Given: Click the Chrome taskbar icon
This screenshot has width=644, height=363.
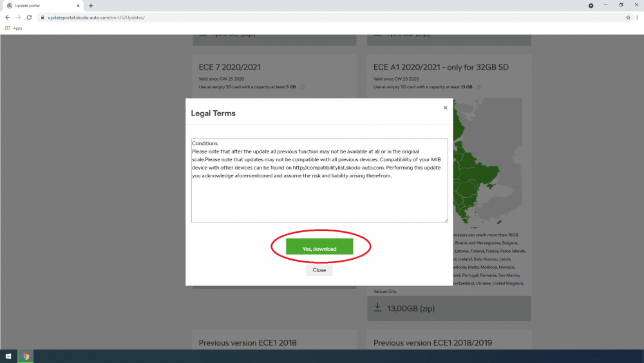Looking at the screenshot, I should point(26,357).
